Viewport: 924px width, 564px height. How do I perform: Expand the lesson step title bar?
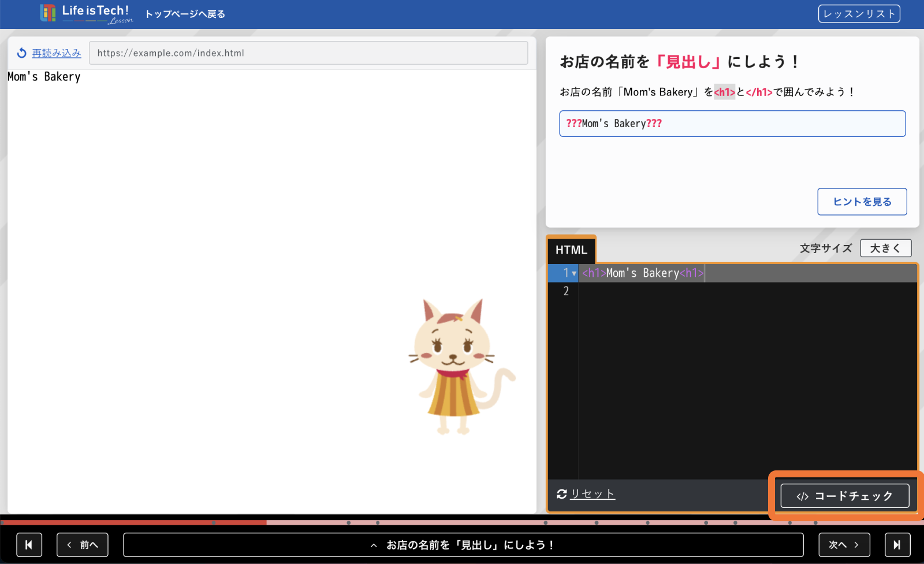[x=463, y=545]
